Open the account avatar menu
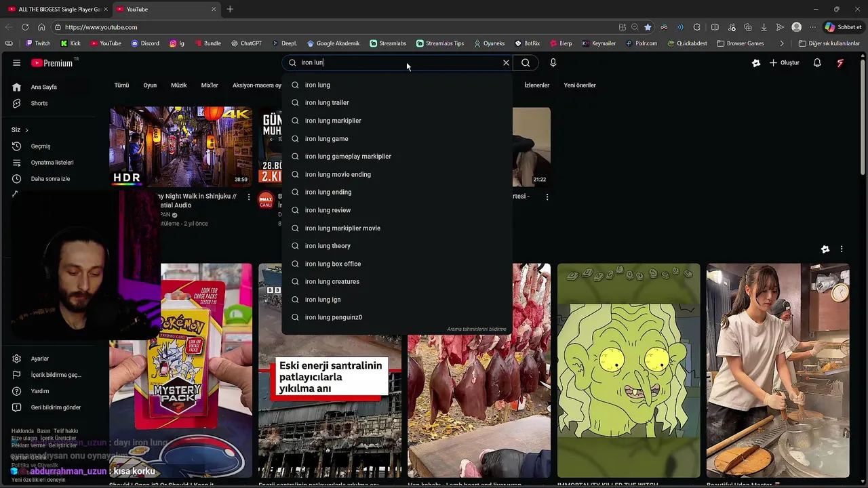868x488 pixels. click(x=840, y=62)
